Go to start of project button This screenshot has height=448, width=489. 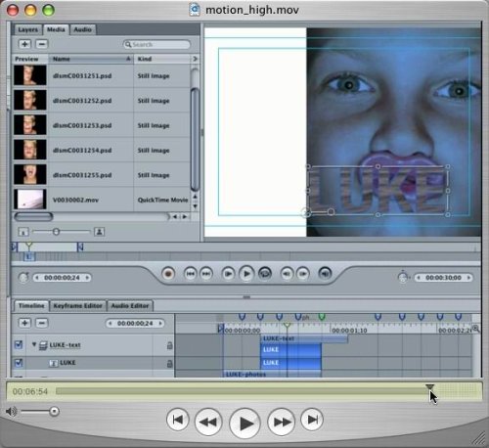[190, 274]
